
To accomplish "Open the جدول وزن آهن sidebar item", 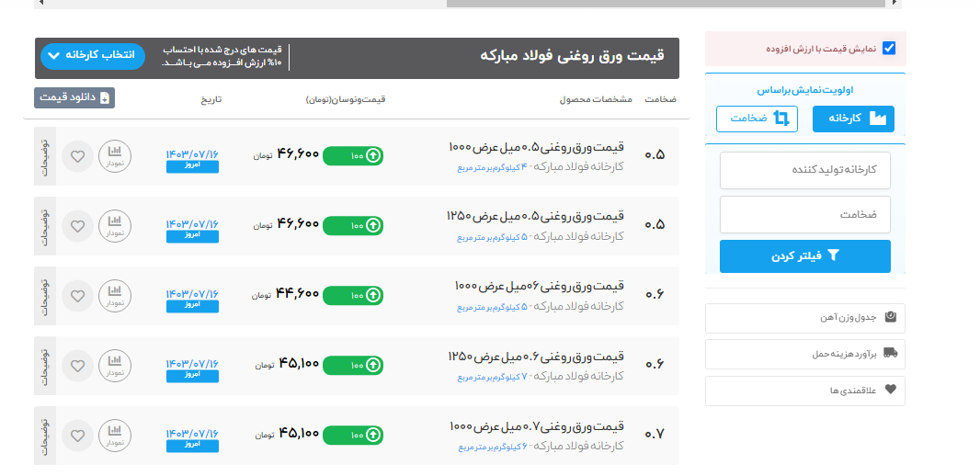I will [804, 318].
